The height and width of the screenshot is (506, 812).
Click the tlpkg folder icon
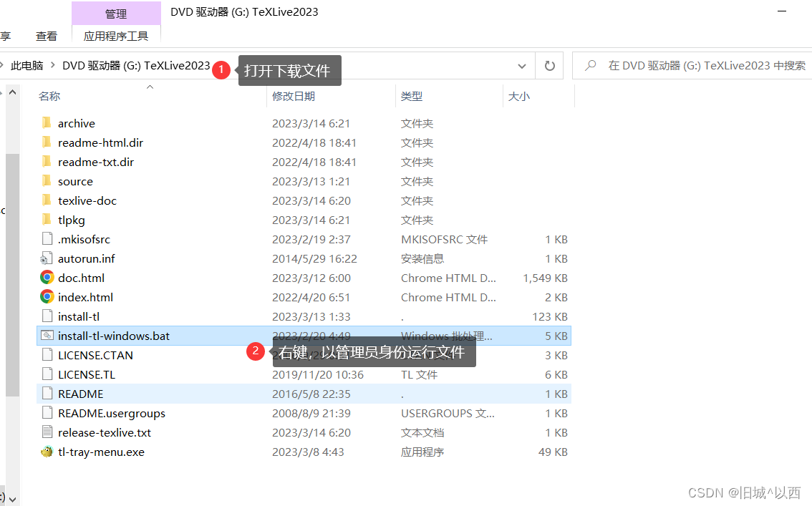point(47,220)
